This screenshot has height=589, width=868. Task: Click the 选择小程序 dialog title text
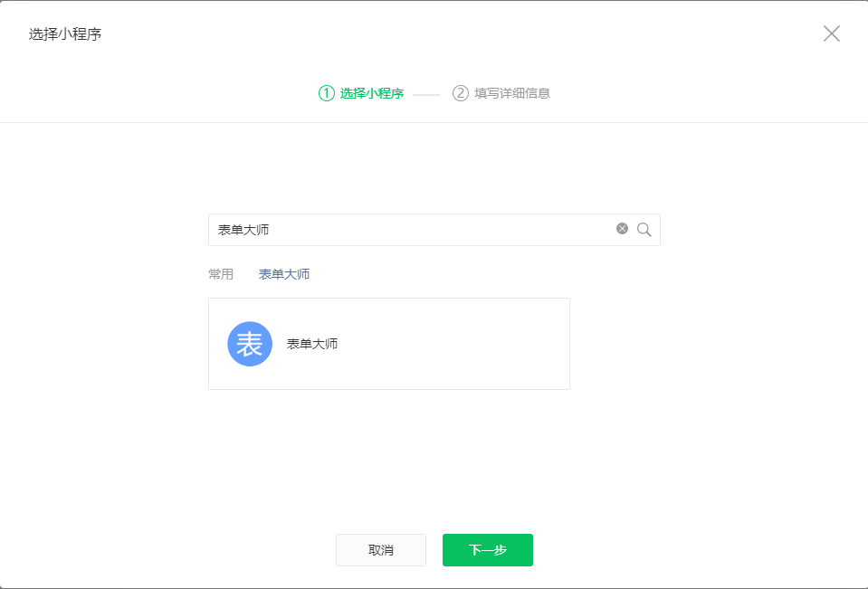[x=65, y=34]
